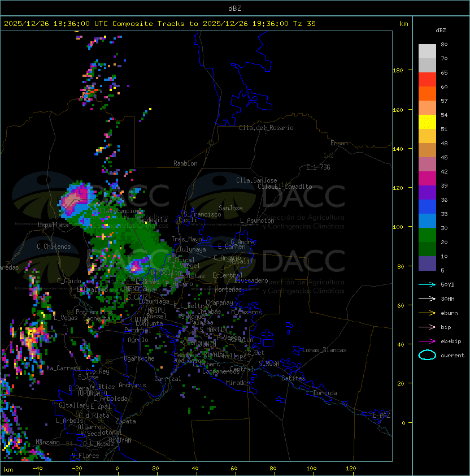Select the Encon map label
The width and height of the screenshot is (470, 476).
[339, 143]
